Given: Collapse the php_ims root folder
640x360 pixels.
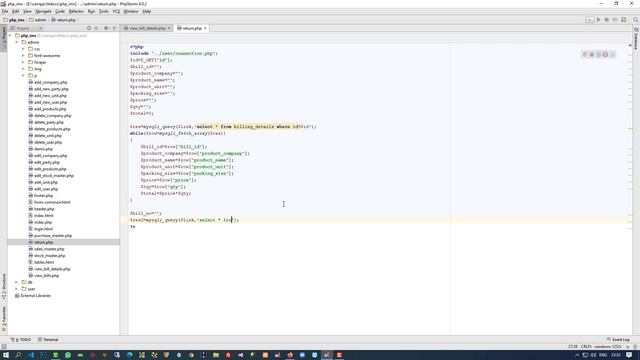Looking at the screenshot, I should [x=11, y=36].
